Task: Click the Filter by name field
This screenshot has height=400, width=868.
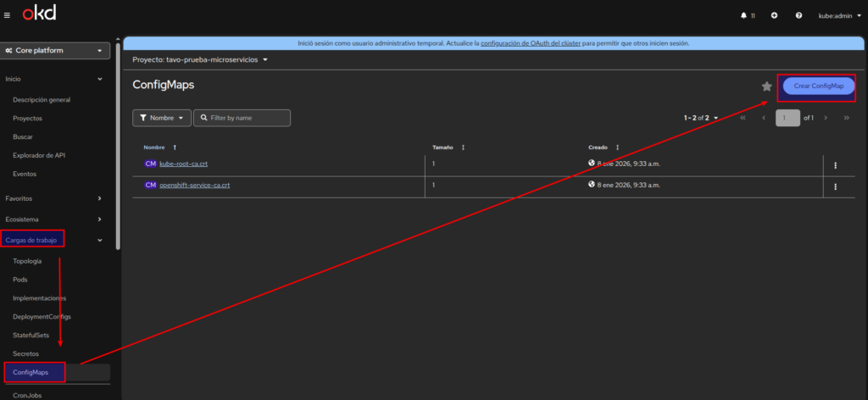Action: pos(248,118)
